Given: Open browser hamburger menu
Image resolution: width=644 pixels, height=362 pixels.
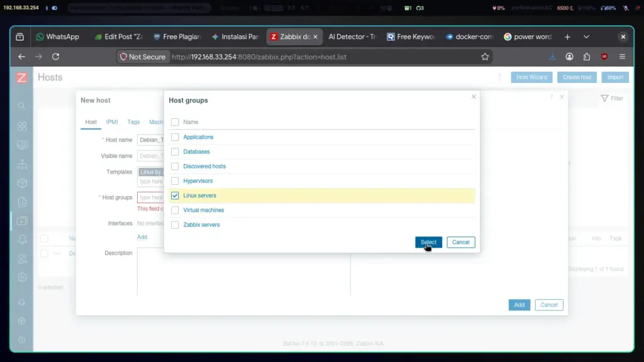Looking at the screenshot, I should (x=622, y=57).
